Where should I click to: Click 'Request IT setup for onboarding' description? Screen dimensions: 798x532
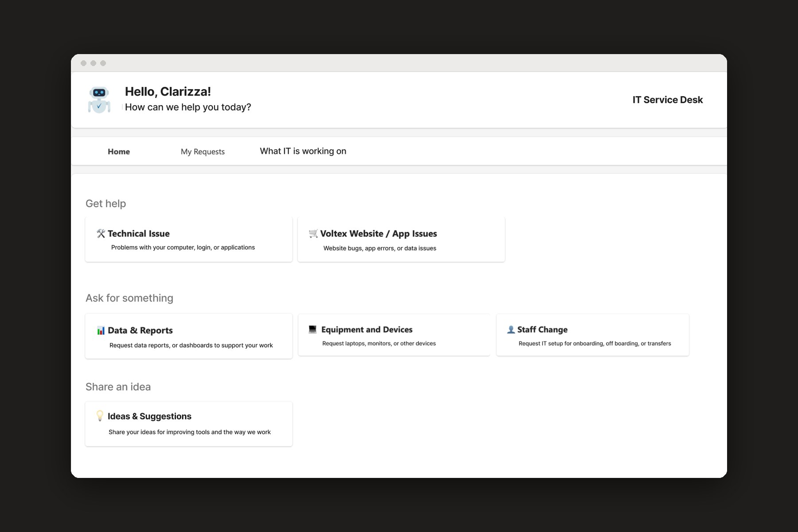(x=595, y=344)
